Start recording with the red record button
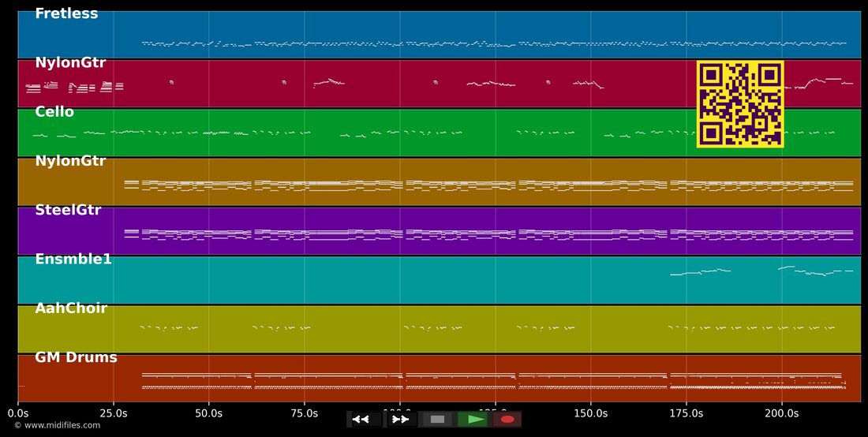 [507, 420]
